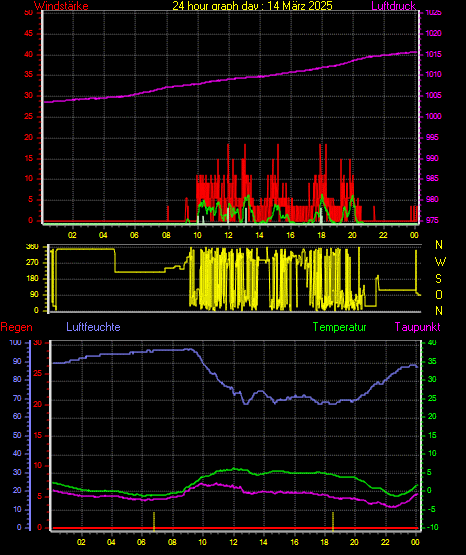Click the W compass letter beside the direction chart

pos(440,262)
